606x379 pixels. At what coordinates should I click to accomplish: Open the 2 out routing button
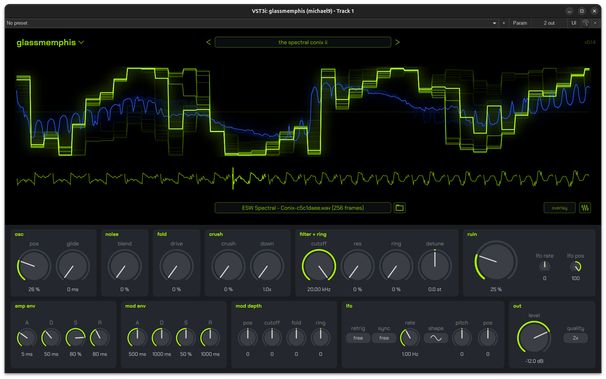549,23
